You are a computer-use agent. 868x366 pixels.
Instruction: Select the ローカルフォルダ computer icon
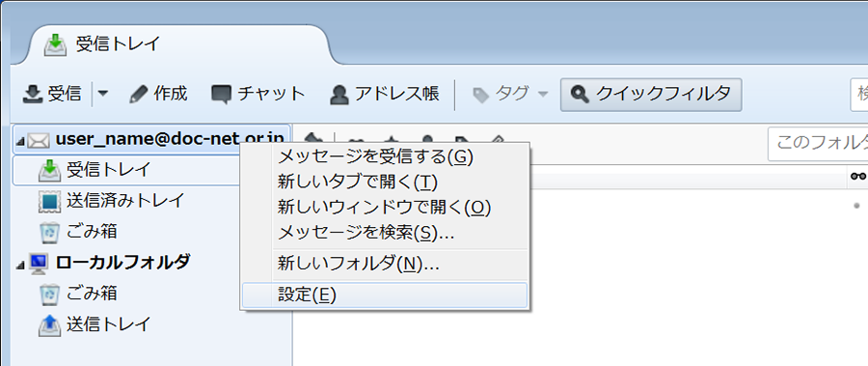coord(39,264)
